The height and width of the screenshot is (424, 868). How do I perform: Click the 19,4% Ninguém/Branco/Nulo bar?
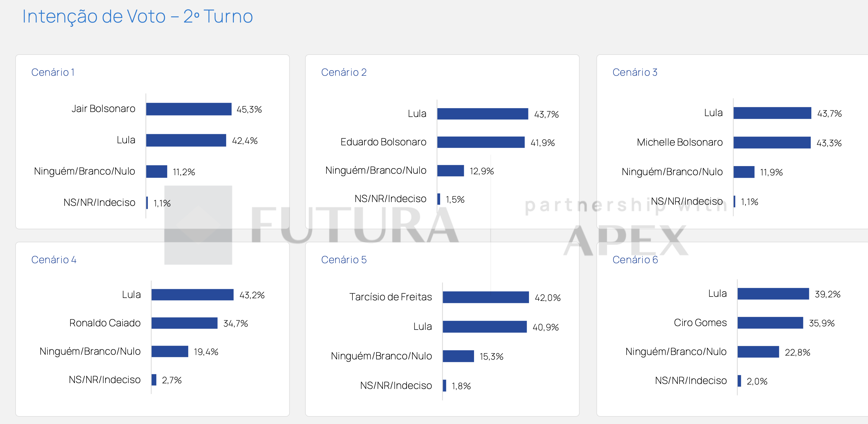[x=170, y=351]
